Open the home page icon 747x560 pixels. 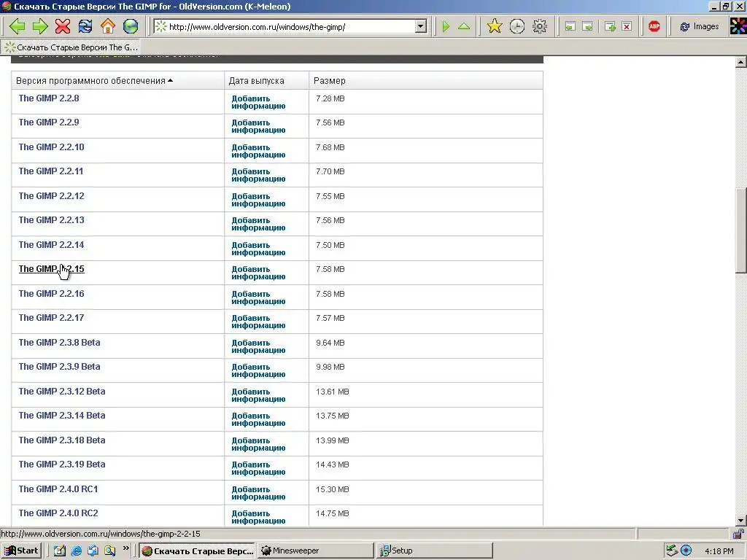[x=108, y=26]
